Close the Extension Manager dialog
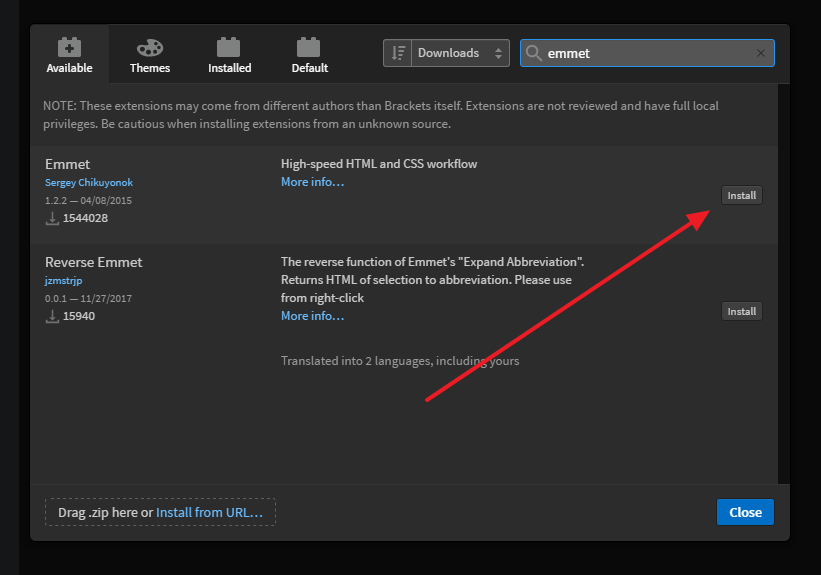The image size is (821, 575). [745, 512]
